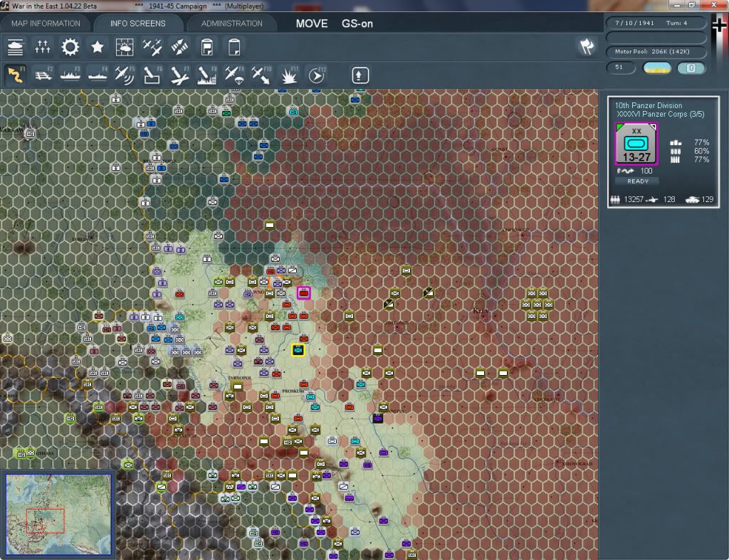
Task: Click the unit manpower count 13257
Action: (634, 199)
